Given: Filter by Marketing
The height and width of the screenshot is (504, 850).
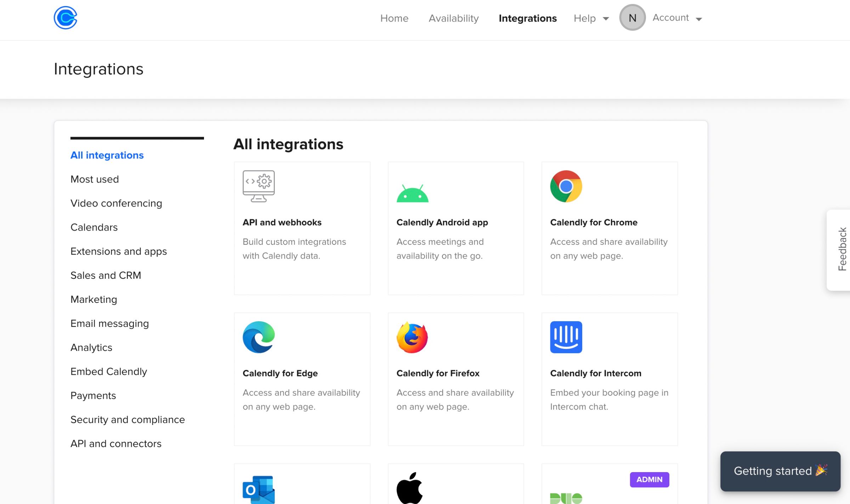Looking at the screenshot, I should [93, 299].
